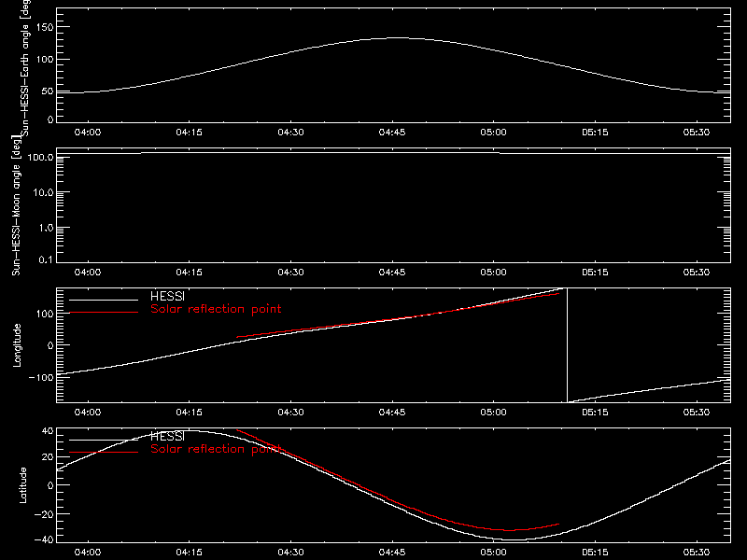Click 04:00 under the Moon angle plot
This screenshot has height=560, width=747.
click(88, 273)
